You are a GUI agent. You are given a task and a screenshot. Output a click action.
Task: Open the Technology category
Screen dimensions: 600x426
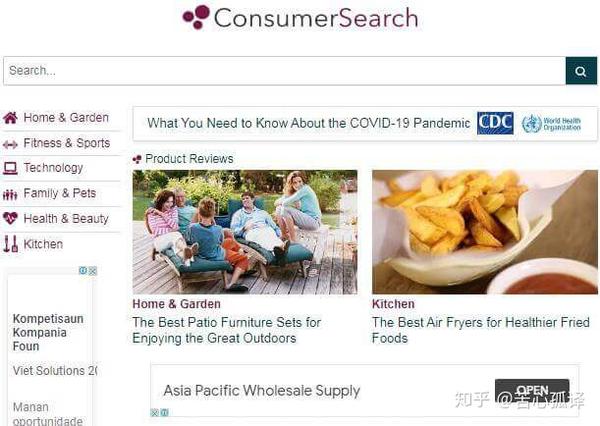tap(53, 168)
